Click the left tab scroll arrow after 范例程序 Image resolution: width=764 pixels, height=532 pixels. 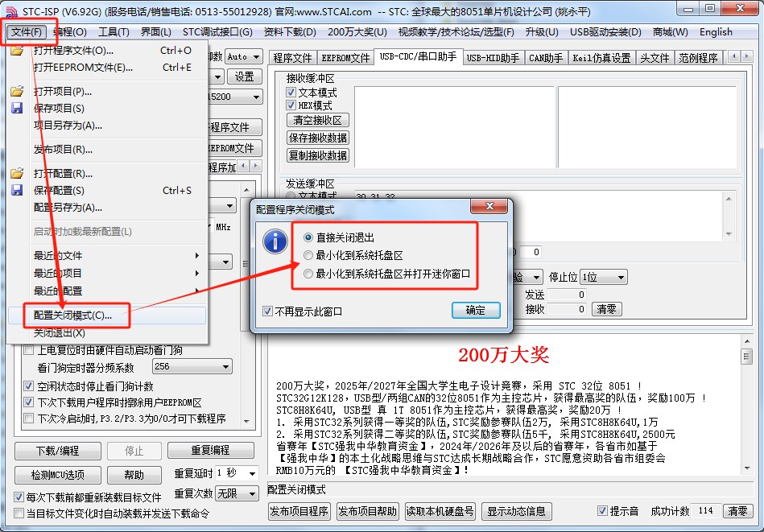[x=734, y=57]
